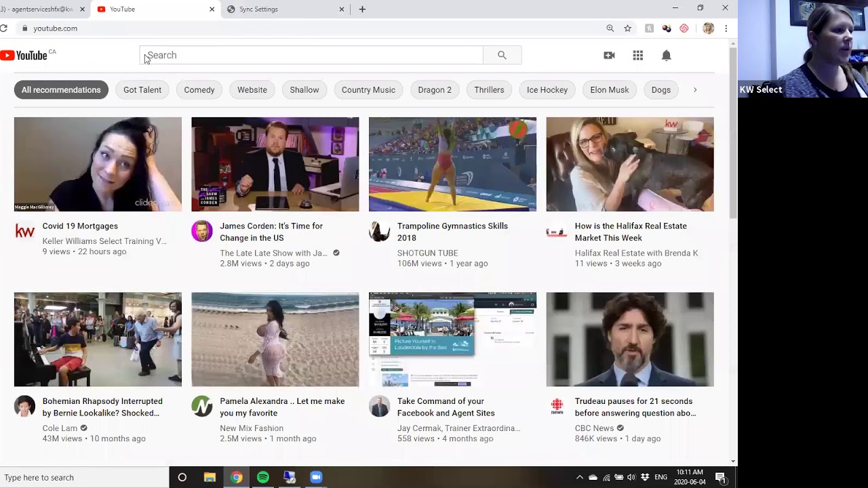The image size is (868, 488).
Task: Click the search magnifier button
Action: (502, 56)
